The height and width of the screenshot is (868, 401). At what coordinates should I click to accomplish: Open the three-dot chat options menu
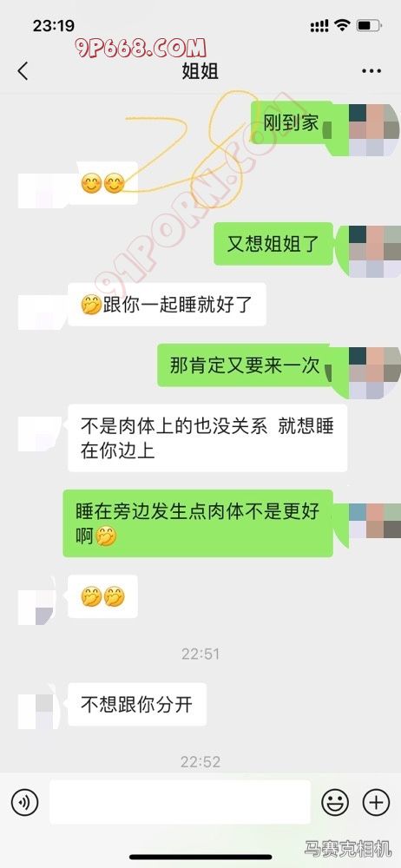371,71
